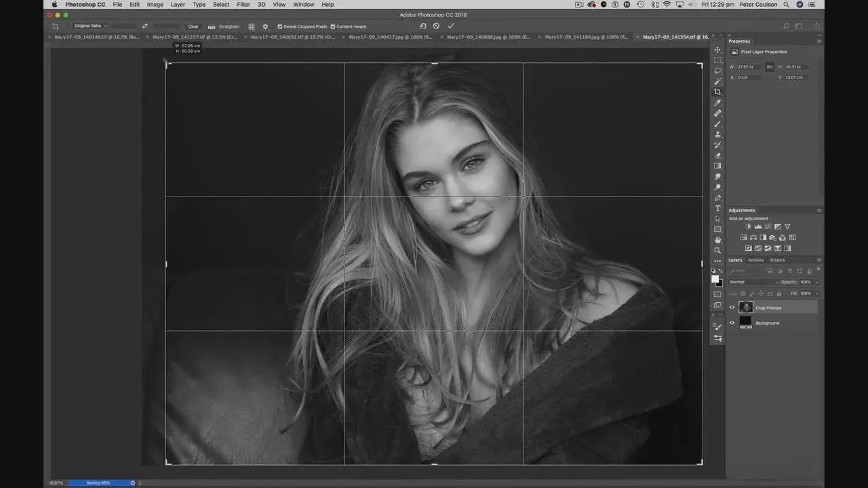Image resolution: width=868 pixels, height=488 pixels.
Task: Select the Lasso tool
Action: [x=717, y=70]
